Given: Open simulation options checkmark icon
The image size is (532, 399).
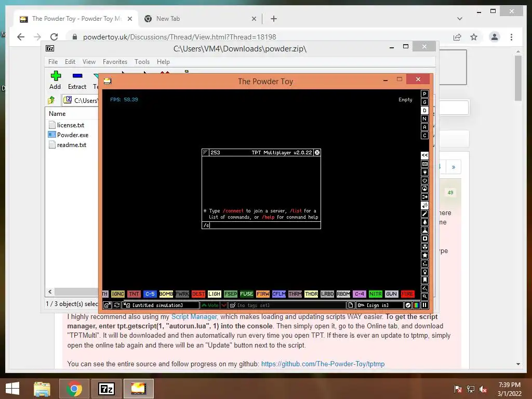Looking at the screenshot, I should click(408, 305).
